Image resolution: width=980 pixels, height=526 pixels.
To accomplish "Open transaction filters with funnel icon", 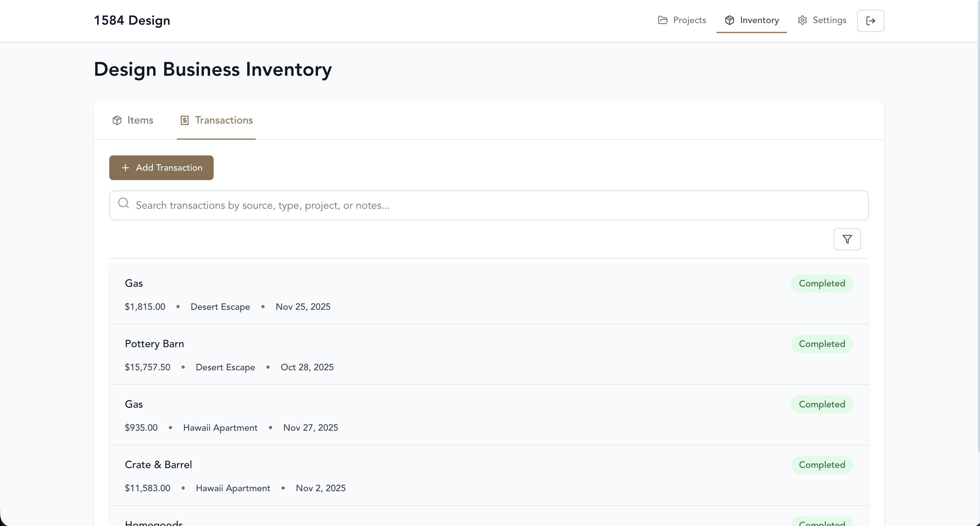I will [x=847, y=239].
